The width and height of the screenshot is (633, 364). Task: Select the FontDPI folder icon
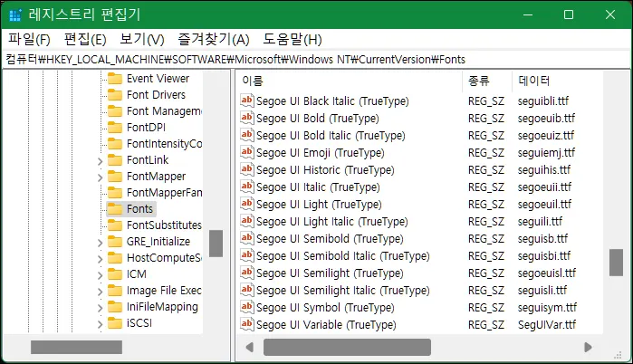tap(115, 128)
